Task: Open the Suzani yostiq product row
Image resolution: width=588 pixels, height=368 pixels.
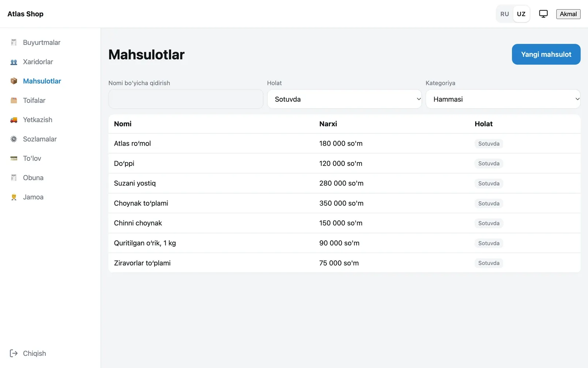Action: [344, 183]
